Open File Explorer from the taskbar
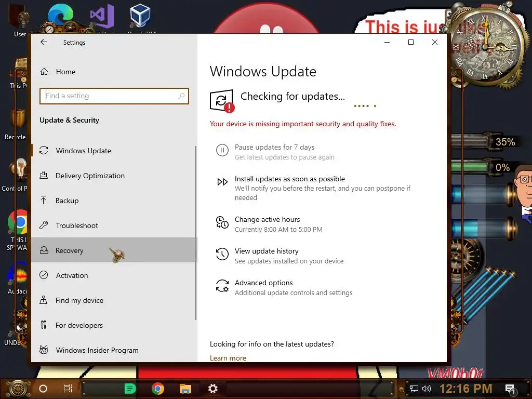 (x=185, y=389)
